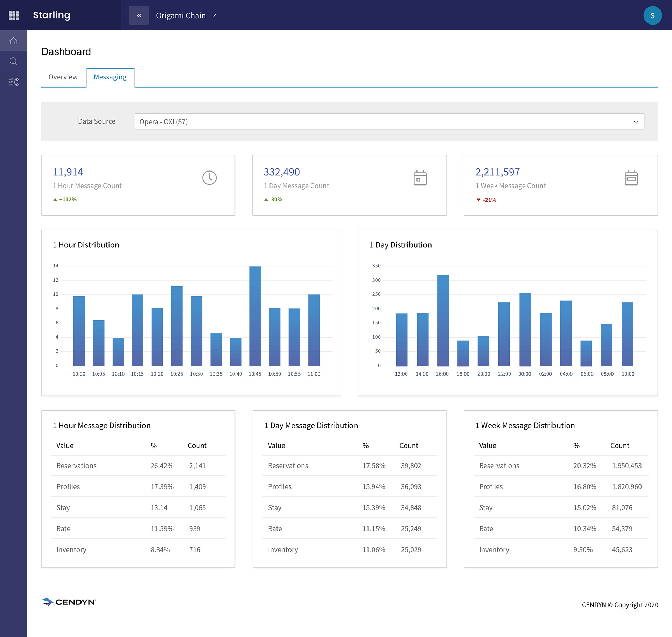Click calendar icon on 1 Day card

[420, 178]
